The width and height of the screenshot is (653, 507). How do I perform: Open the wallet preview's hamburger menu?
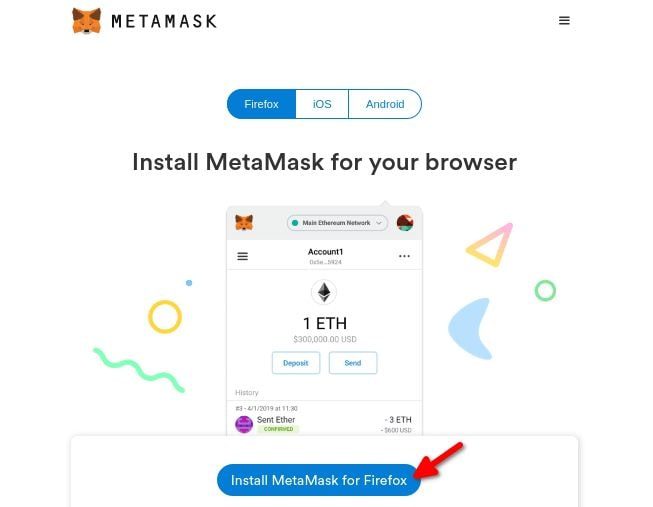242,256
